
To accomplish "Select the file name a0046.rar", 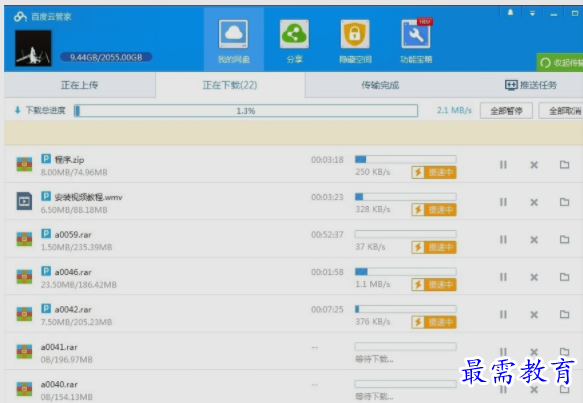I will click(73, 272).
